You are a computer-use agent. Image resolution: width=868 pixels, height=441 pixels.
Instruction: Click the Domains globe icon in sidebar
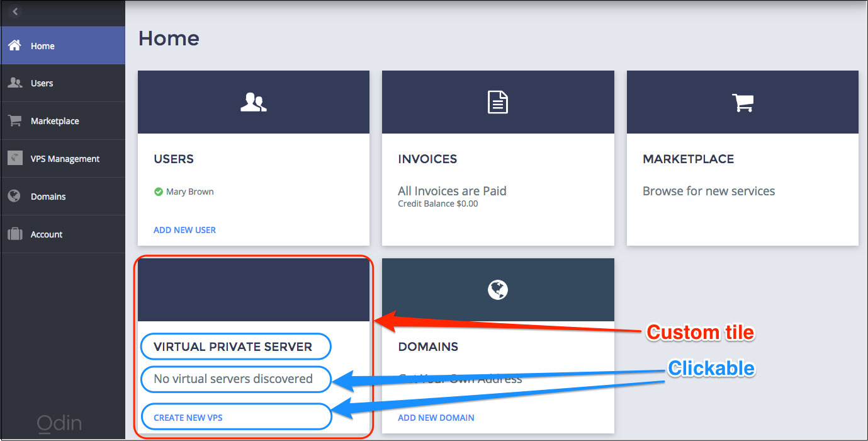pos(14,196)
